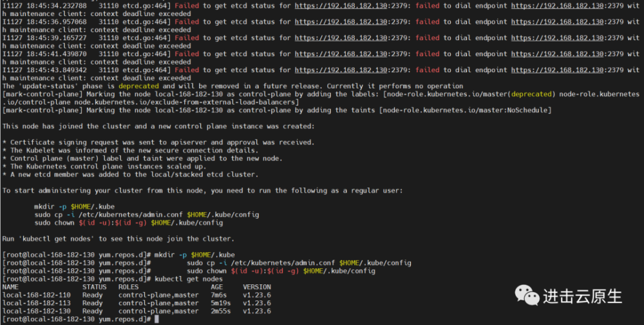Click the 进击云原生 watermark text
Image resolution: width=644 pixels, height=325 pixels.
582,296
